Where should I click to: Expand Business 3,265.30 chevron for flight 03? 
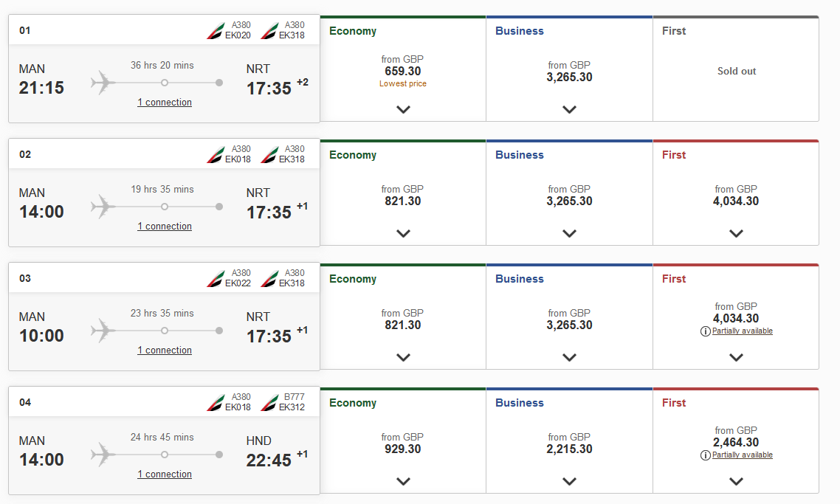click(x=569, y=357)
